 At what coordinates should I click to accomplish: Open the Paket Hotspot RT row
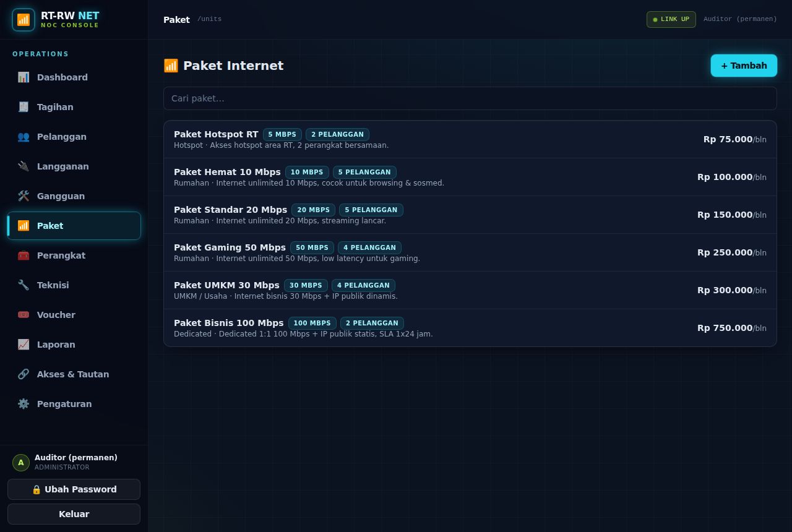point(470,139)
